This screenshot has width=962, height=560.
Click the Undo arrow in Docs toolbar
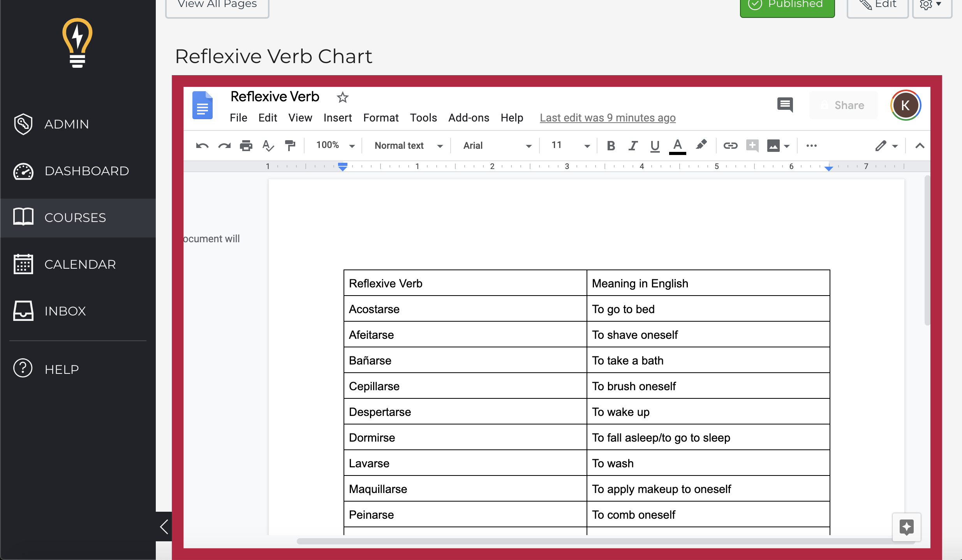click(202, 146)
